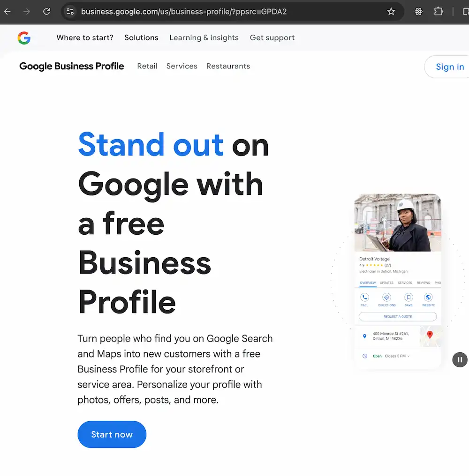
Task: Click the address bar URL field
Action: (184, 12)
